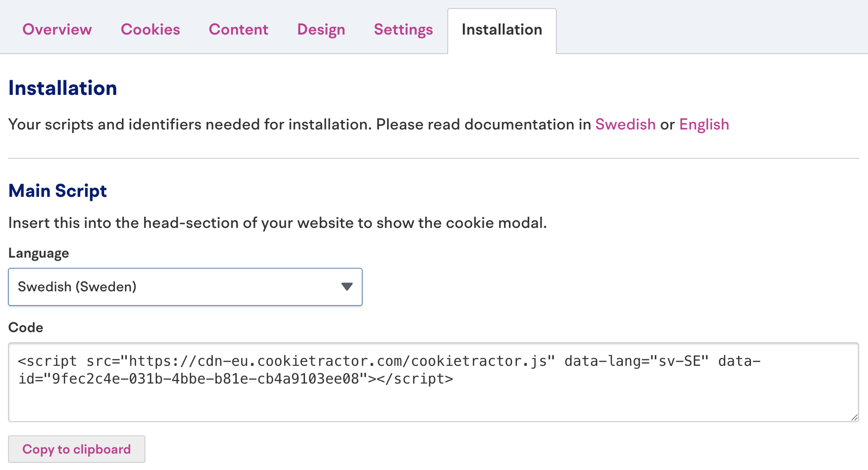Click the resize handle of Code box
The image size is (868, 470).
[854, 417]
